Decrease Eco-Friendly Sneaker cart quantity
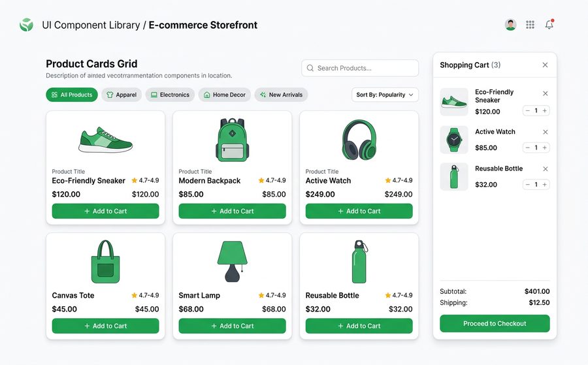588x365 pixels. [528, 110]
